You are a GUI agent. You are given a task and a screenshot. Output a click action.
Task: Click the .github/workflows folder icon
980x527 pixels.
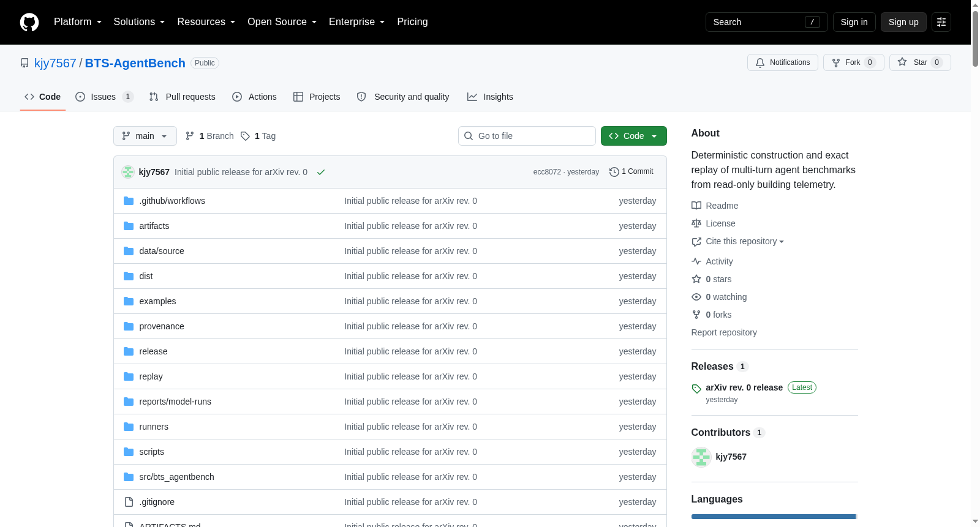click(x=129, y=201)
